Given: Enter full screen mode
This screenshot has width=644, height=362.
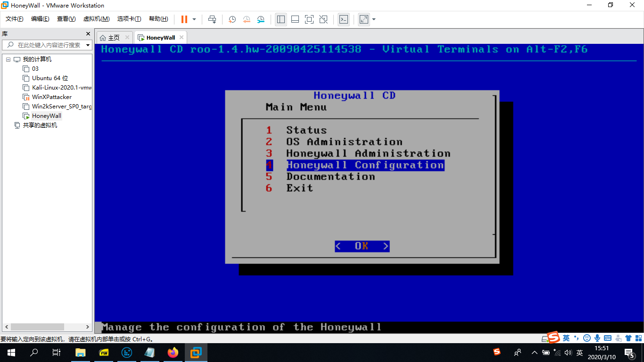Looking at the screenshot, I should click(x=309, y=19).
